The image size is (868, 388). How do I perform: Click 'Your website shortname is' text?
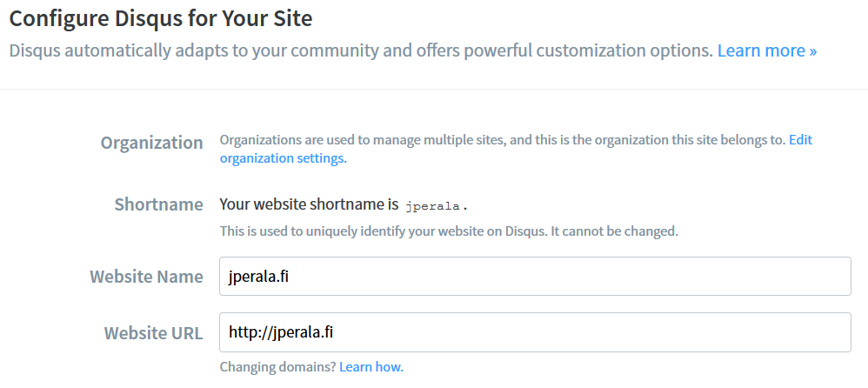click(x=310, y=204)
